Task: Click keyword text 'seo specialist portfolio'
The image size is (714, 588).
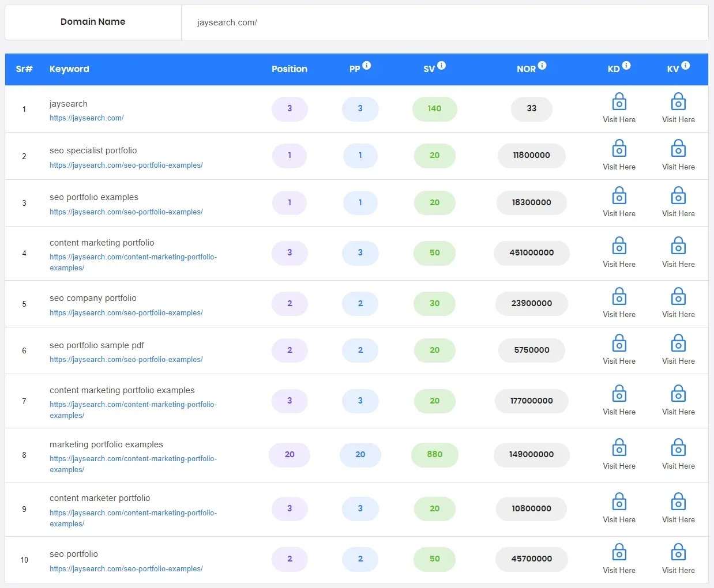Action: pyautogui.click(x=93, y=150)
